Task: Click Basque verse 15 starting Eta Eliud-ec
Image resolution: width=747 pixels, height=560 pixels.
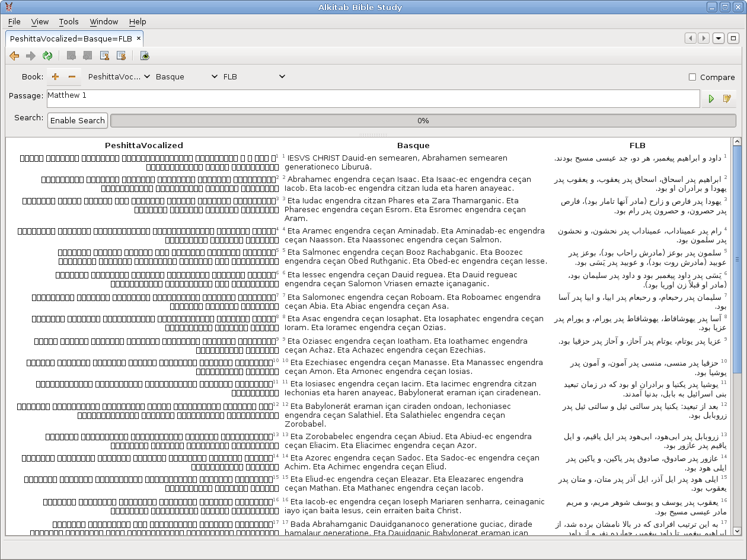Action: pyautogui.click(x=403, y=484)
